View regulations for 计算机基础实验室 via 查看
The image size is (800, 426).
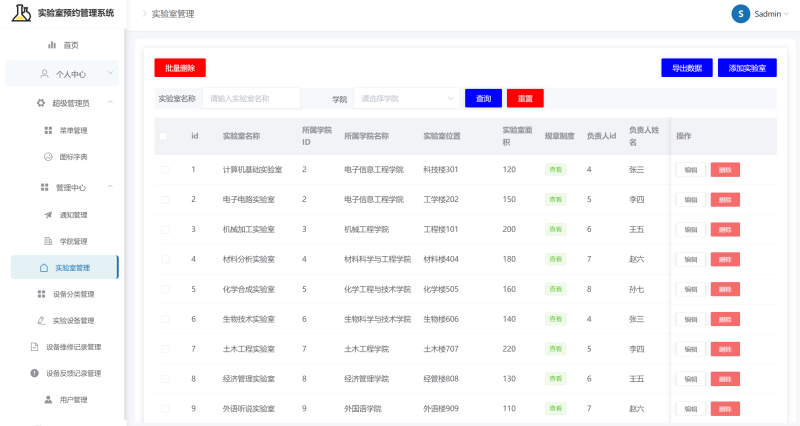point(556,169)
